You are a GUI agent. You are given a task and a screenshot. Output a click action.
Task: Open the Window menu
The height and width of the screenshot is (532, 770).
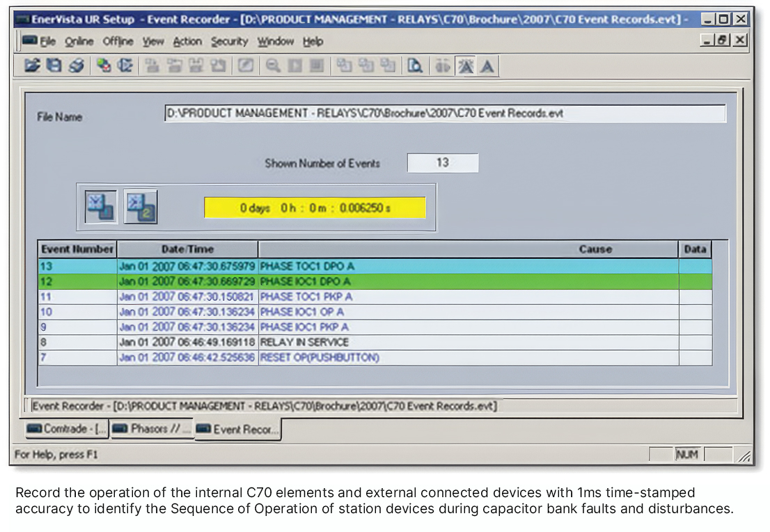[x=276, y=42]
